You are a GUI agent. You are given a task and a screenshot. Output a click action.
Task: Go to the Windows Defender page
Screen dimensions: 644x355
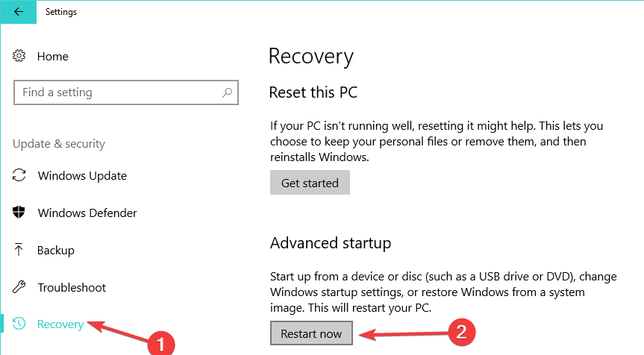tap(87, 213)
